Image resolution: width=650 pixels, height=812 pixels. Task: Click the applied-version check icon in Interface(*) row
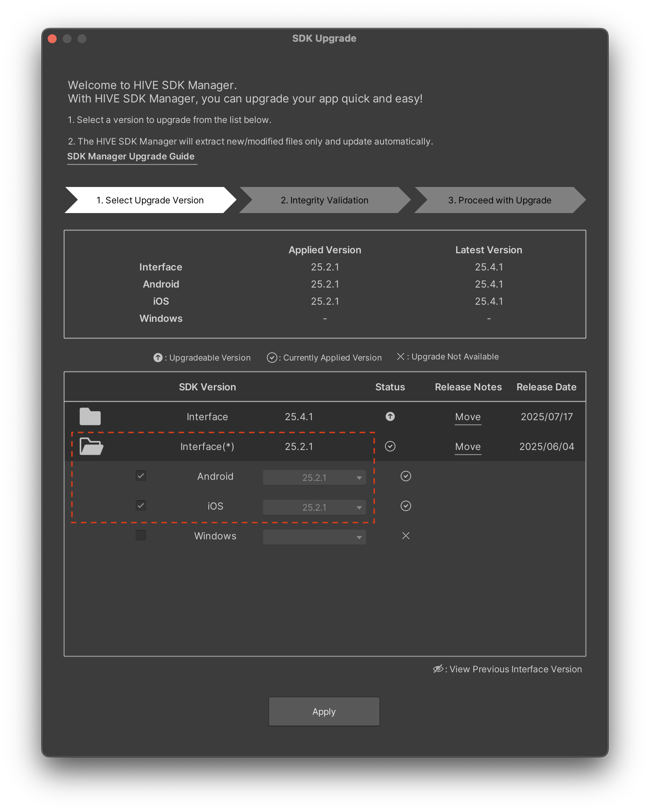click(x=390, y=446)
